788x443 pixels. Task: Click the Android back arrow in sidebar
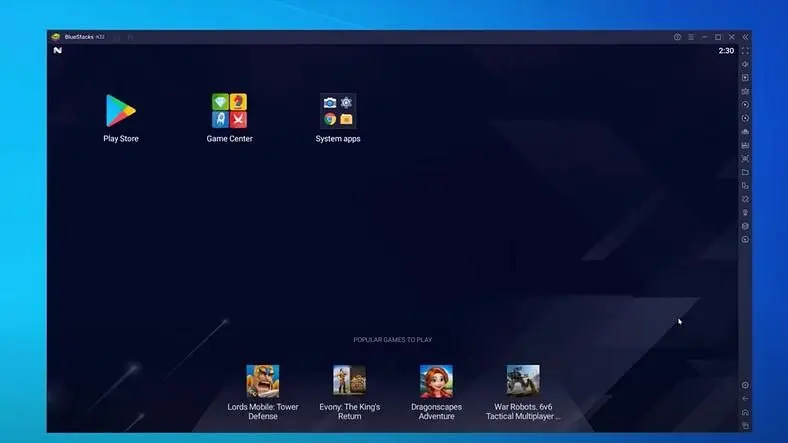coord(745,399)
